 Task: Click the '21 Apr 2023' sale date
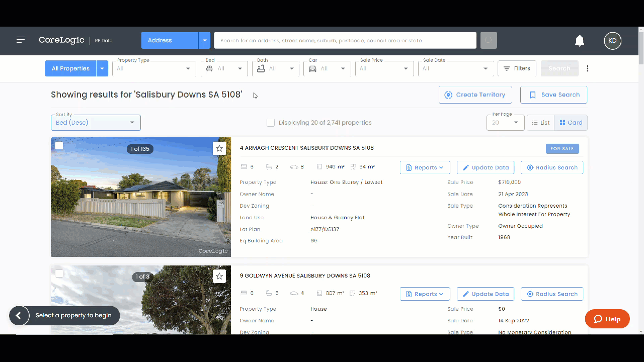coord(513,194)
